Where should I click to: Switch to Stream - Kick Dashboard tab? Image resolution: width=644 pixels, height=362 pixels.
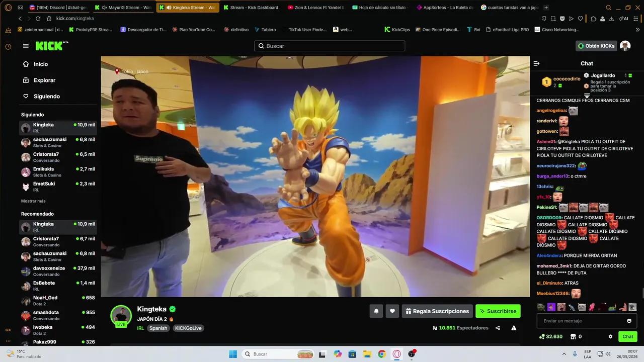pyautogui.click(x=252, y=8)
